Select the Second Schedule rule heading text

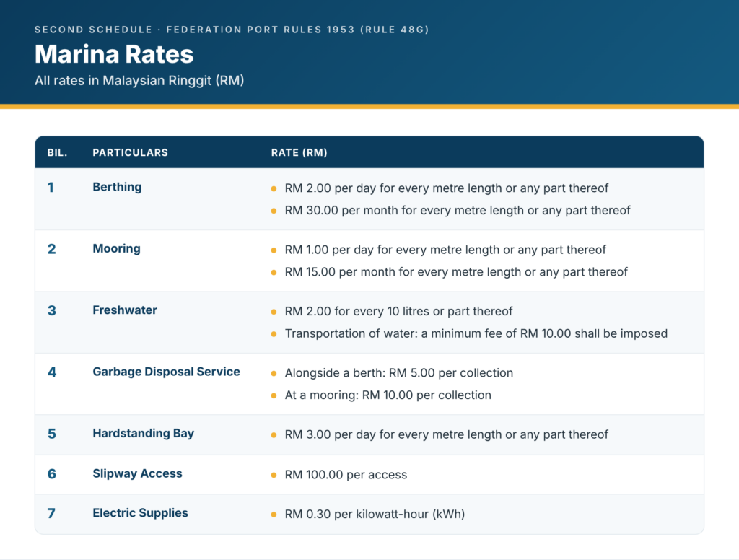(232, 30)
